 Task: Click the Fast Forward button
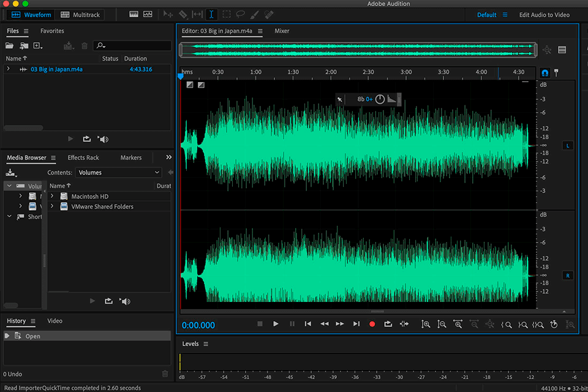tap(340, 324)
